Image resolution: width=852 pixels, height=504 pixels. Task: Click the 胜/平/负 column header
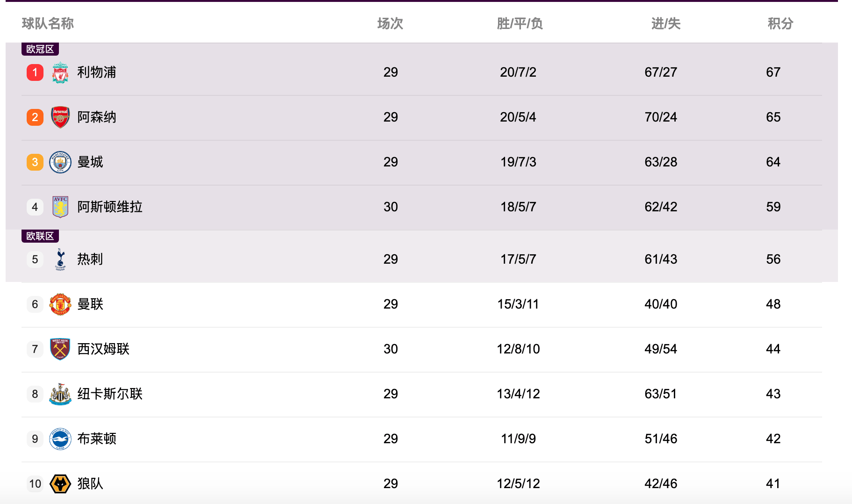pos(520,23)
